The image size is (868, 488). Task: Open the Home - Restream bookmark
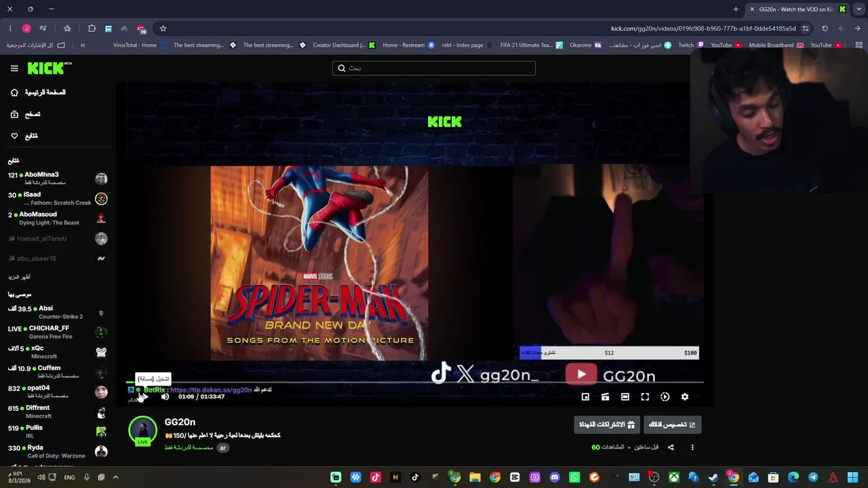coord(408,45)
